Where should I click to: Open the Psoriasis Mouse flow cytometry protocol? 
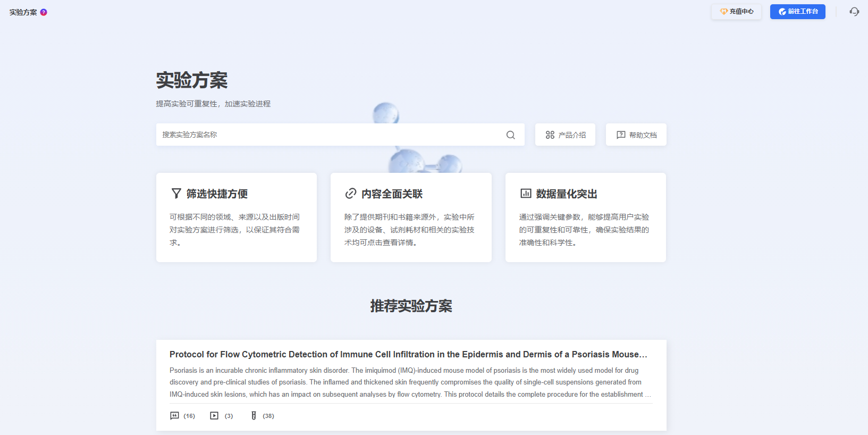click(408, 354)
